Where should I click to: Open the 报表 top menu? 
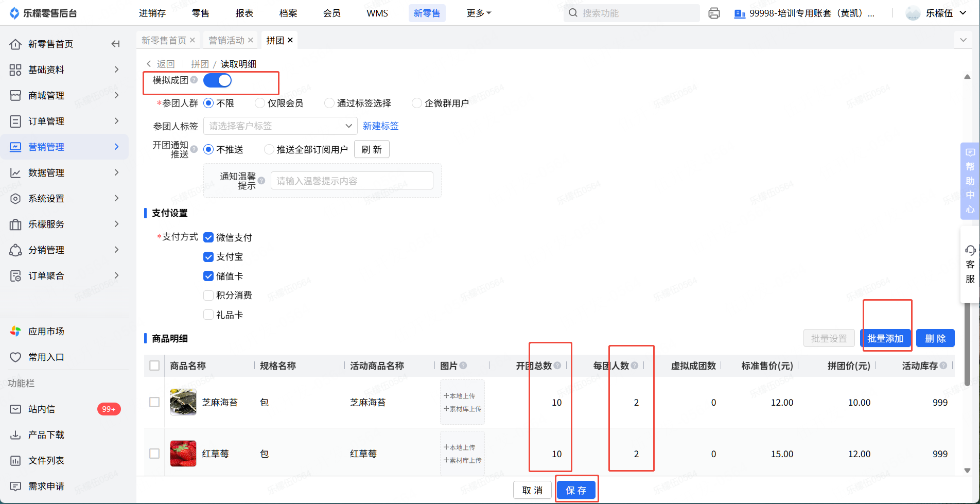pos(244,13)
